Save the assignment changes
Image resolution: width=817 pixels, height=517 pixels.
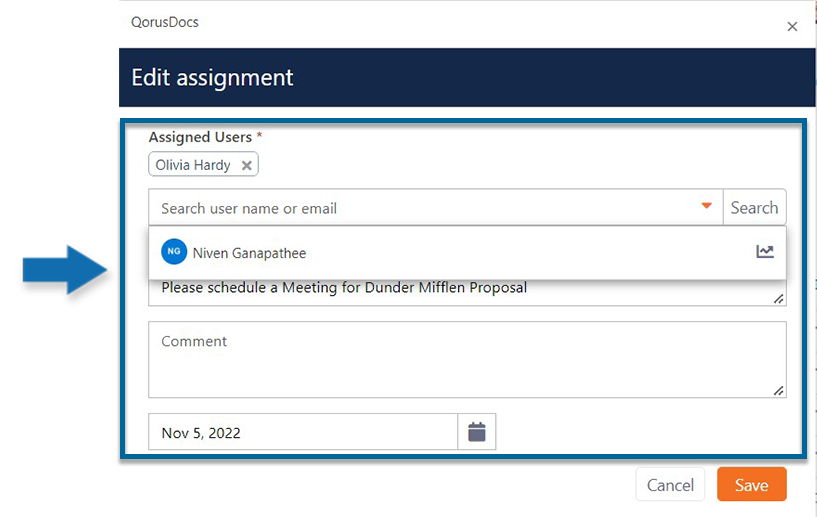coord(751,485)
